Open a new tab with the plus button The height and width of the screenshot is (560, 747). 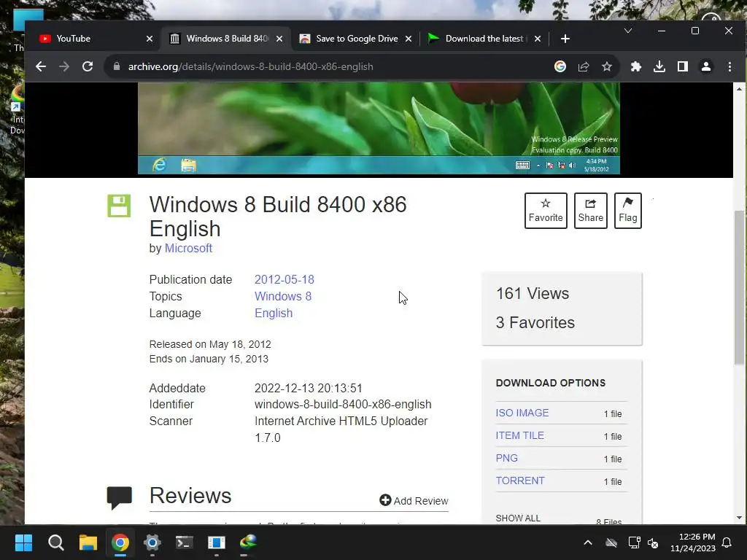point(565,39)
